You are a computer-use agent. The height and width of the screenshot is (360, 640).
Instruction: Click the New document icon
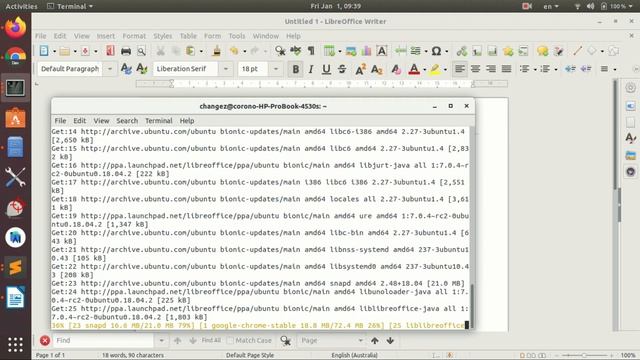(44, 51)
